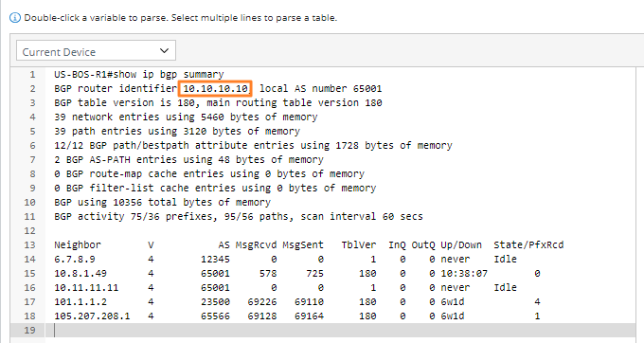Click the Up/Down value 10:38:07
Image resolution: width=644 pixels, height=343 pixels.
464,273
